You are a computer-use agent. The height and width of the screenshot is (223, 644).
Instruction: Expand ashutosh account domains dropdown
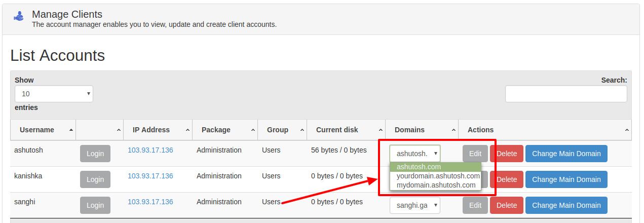click(415, 153)
